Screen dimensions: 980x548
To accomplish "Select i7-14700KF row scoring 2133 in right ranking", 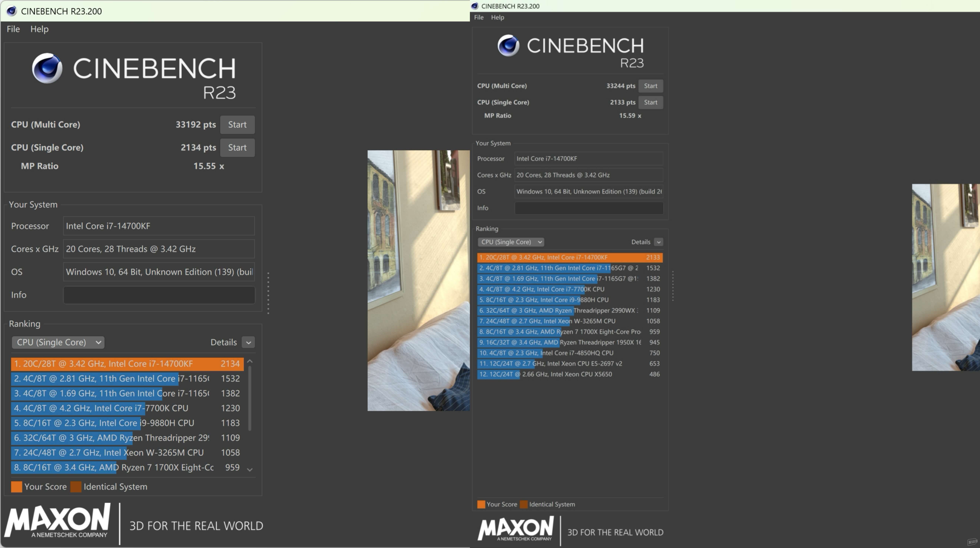I will (570, 257).
